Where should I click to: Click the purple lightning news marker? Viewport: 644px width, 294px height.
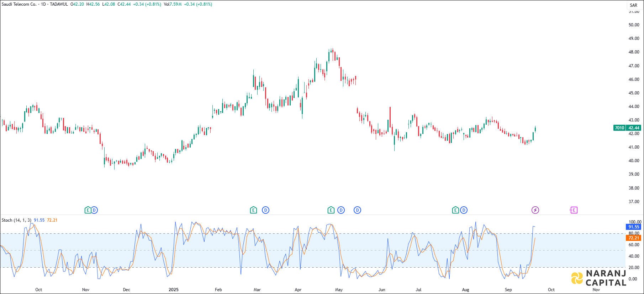(x=535, y=210)
